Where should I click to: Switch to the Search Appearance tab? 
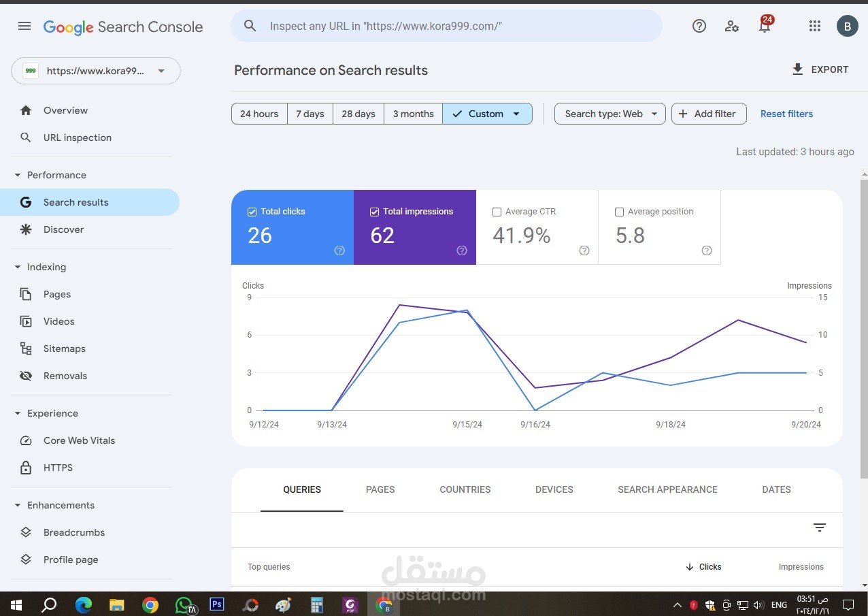coord(667,489)
